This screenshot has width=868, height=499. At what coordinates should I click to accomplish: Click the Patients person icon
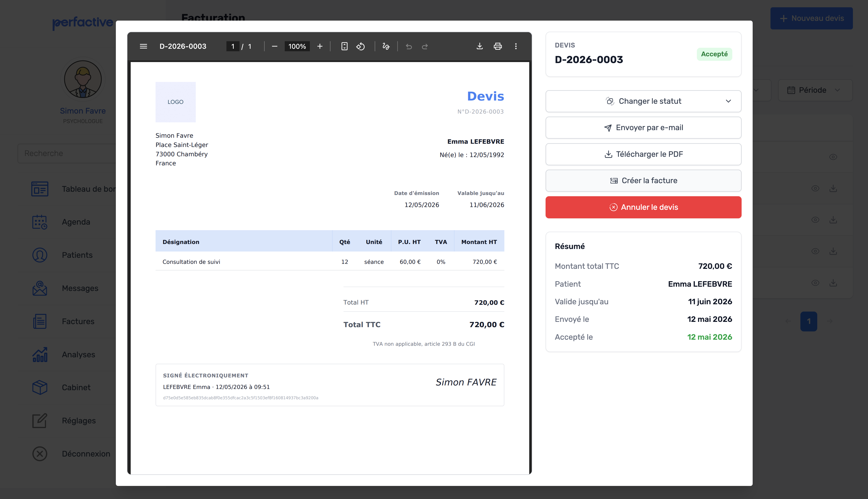pyautogui.click(x=40, y=255)
